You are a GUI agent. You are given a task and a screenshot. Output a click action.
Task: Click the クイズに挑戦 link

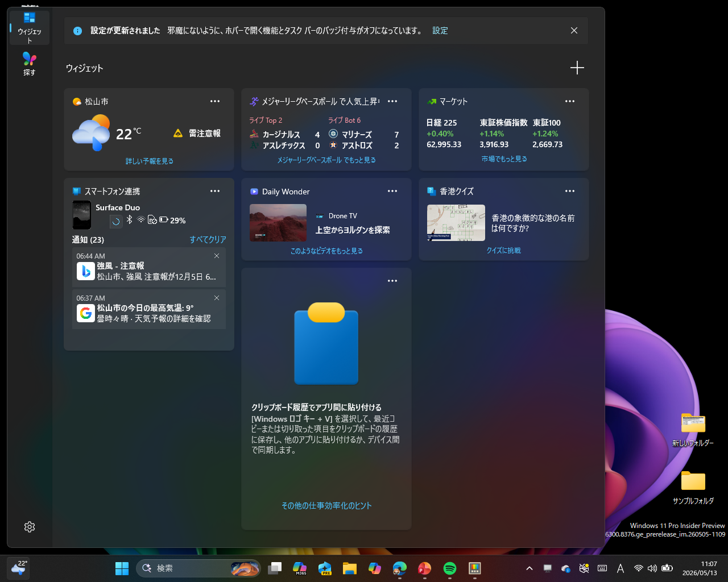coord(504,250)
